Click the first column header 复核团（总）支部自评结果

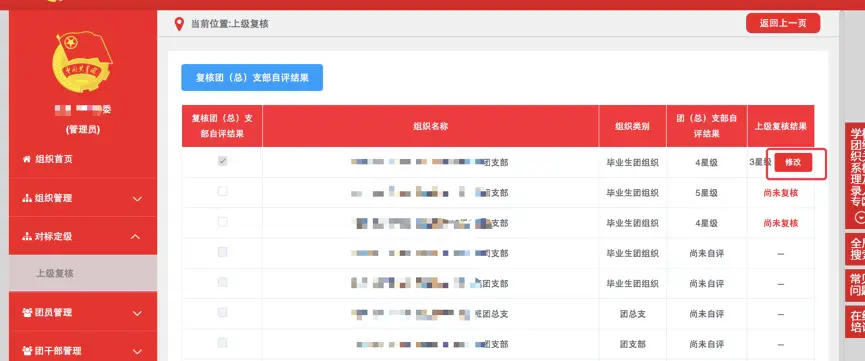coord(222,126)
